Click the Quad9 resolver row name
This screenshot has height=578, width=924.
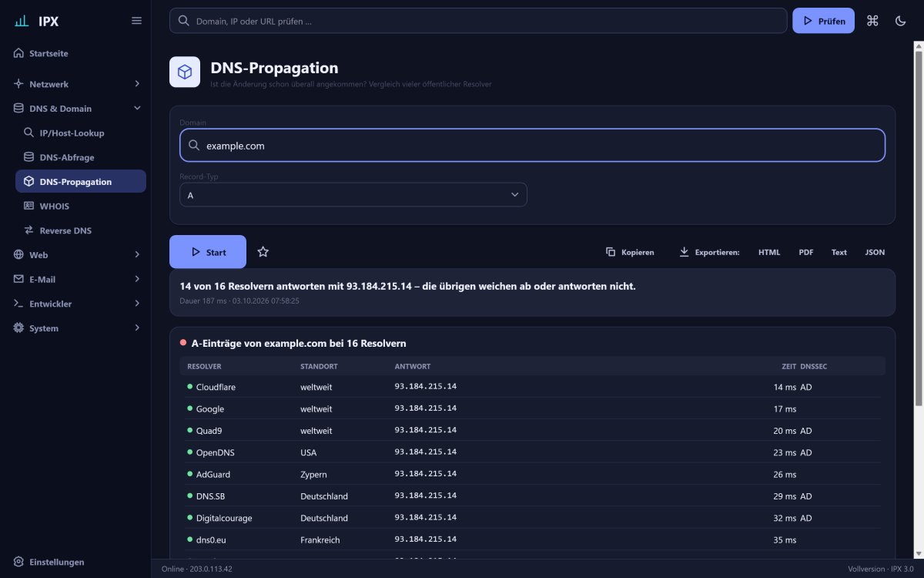[209, 431]
